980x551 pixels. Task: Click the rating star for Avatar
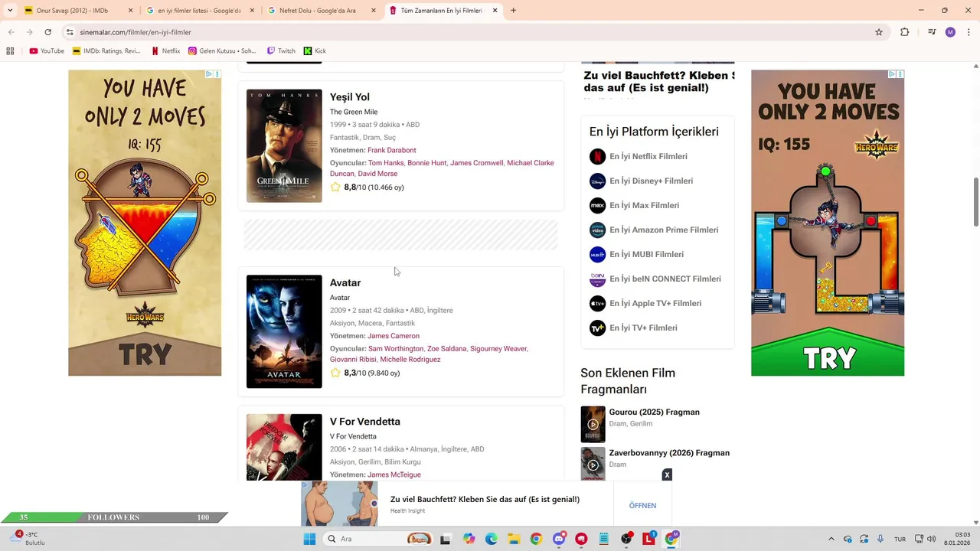pyautogui.click(x=335, y=373)
